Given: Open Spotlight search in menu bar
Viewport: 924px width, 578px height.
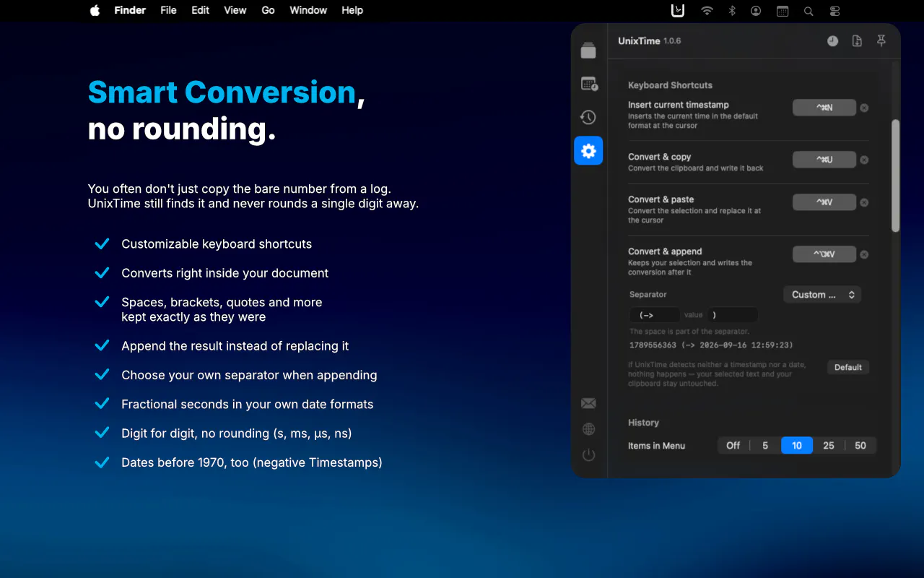Looking at the screenshot, I should (808, 11).
